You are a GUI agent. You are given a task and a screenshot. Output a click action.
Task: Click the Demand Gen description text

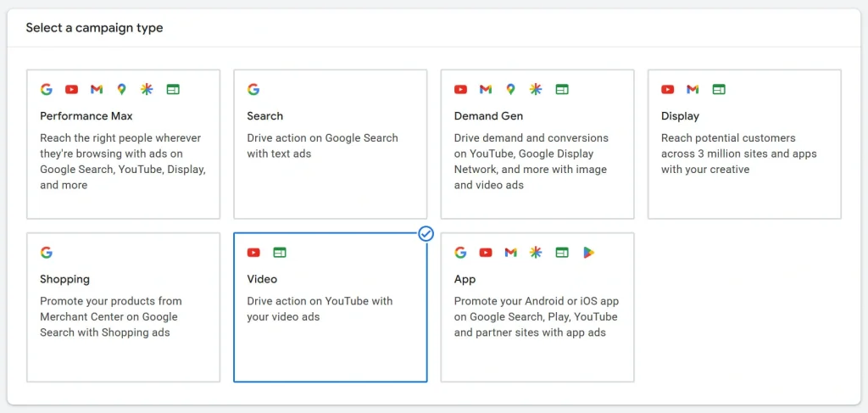tap(531, 161)
